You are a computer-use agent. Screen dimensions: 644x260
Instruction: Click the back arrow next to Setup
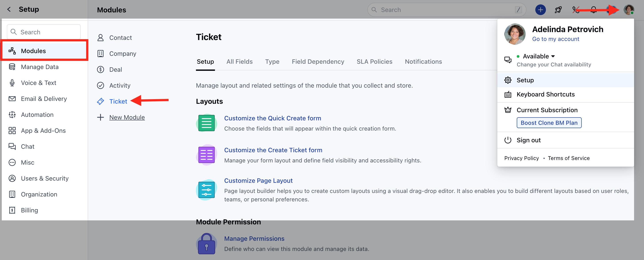tap(9, 9)
